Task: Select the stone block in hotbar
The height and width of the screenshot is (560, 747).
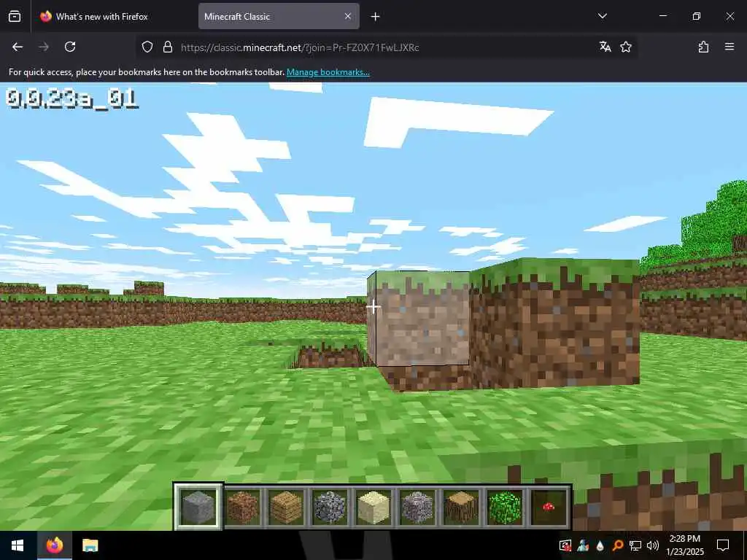Action: tap(198, 507)
